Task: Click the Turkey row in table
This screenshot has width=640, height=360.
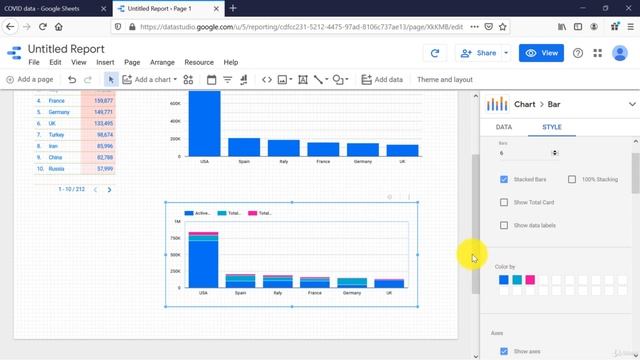Action: coord(75,135)
